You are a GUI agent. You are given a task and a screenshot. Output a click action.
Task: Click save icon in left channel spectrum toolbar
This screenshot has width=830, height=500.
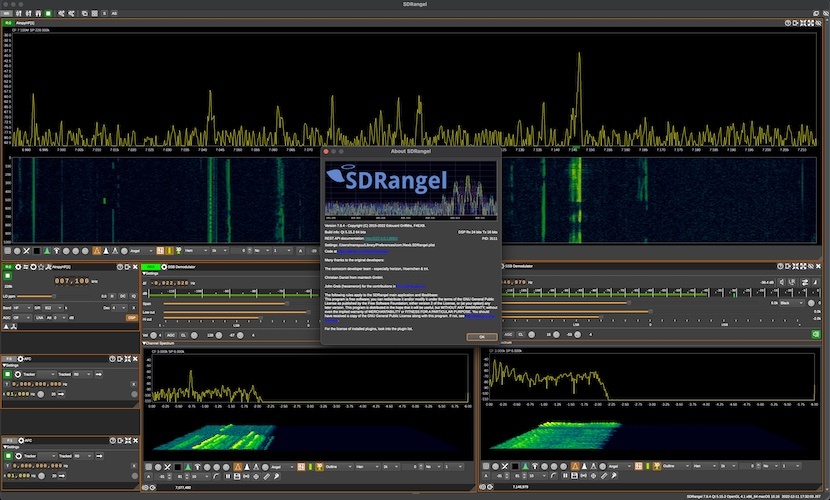point(237,476)
